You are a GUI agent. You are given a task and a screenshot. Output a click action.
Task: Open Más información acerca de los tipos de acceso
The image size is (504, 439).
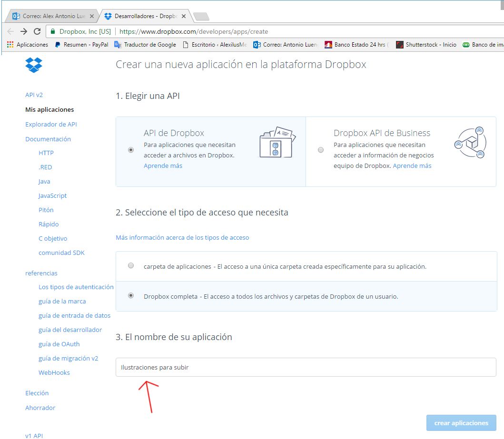[x=182, y=238]
